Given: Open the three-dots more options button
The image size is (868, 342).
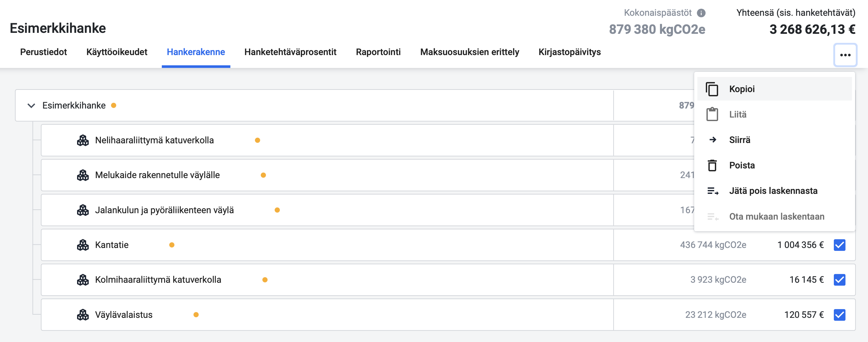Looking at the screenshot, I should tap(845, 55).
